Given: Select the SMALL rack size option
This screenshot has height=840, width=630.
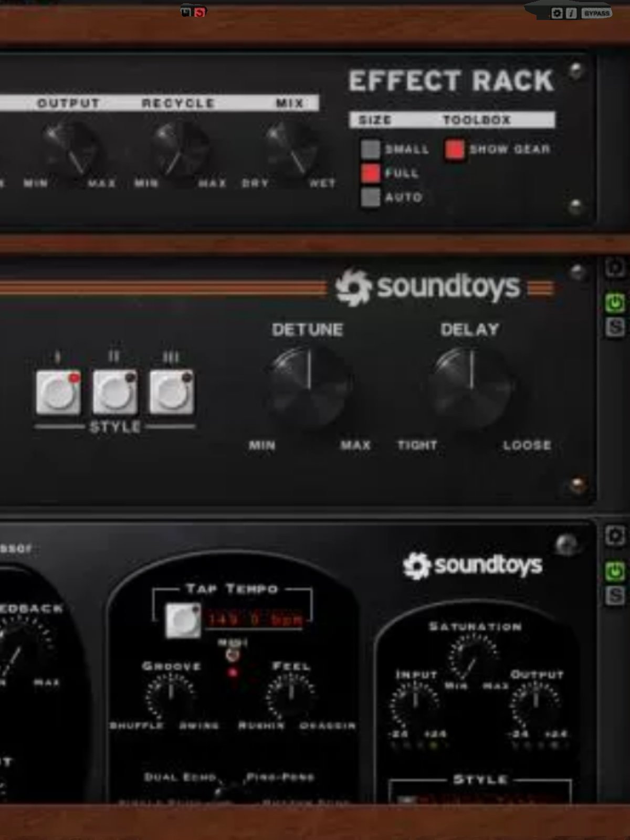Looking at the screenshot, I should click(371, 149).
